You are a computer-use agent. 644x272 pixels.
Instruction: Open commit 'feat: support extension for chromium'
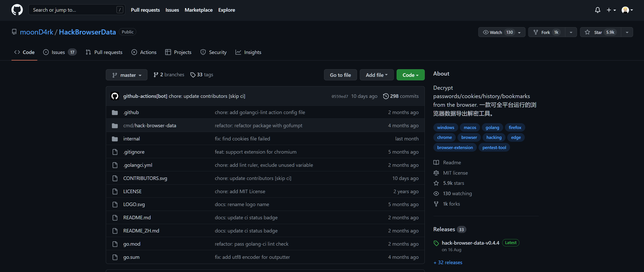(x=256, y=152)
